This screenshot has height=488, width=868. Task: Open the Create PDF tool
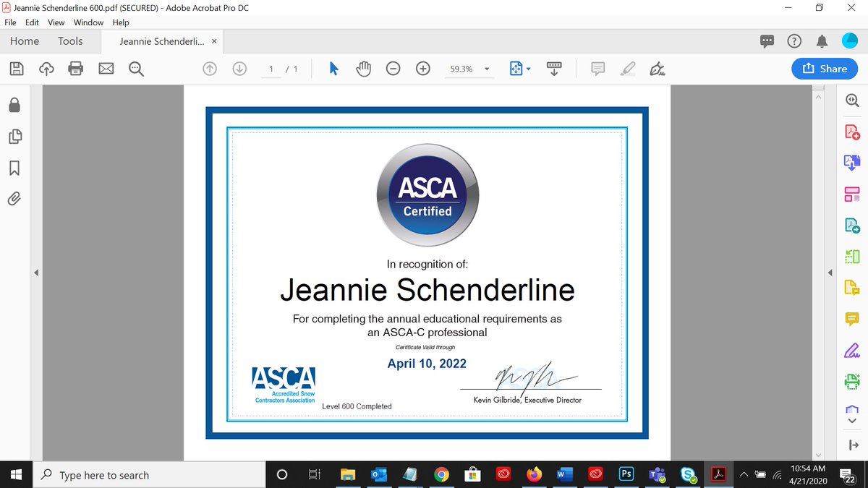pos(852,132)
